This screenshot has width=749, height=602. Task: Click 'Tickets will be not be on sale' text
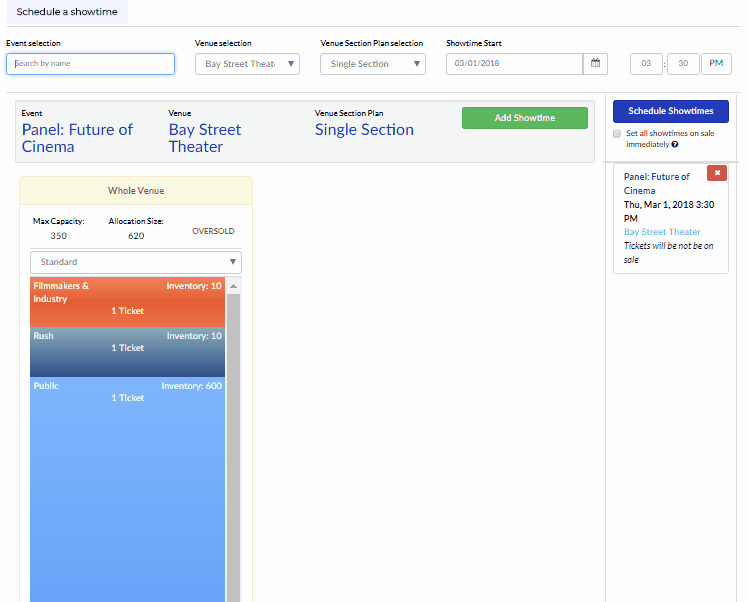tap(668, 252)
